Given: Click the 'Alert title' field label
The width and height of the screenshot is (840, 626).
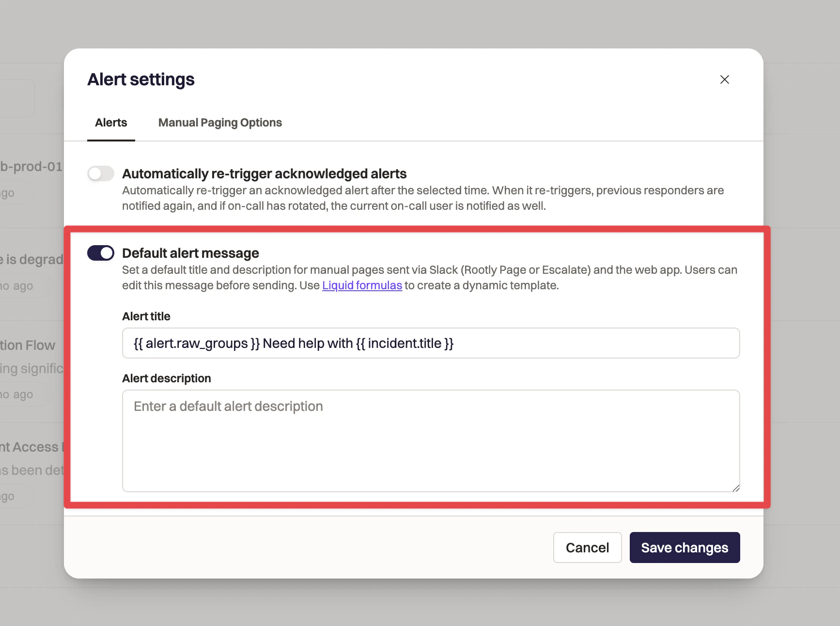Looking at the screenshot, I should point(146,316).
